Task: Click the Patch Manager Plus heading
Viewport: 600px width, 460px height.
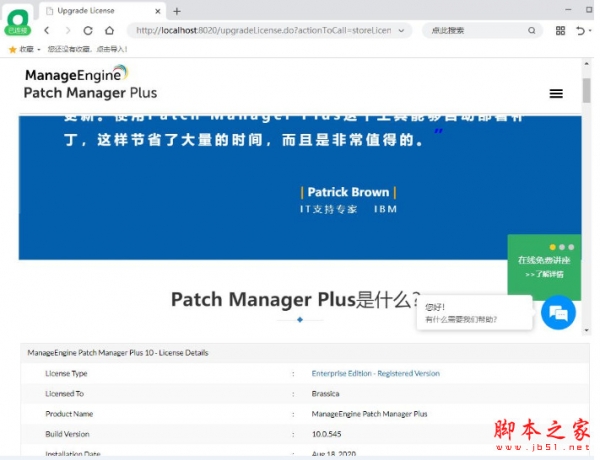Action: pos(296,299)
